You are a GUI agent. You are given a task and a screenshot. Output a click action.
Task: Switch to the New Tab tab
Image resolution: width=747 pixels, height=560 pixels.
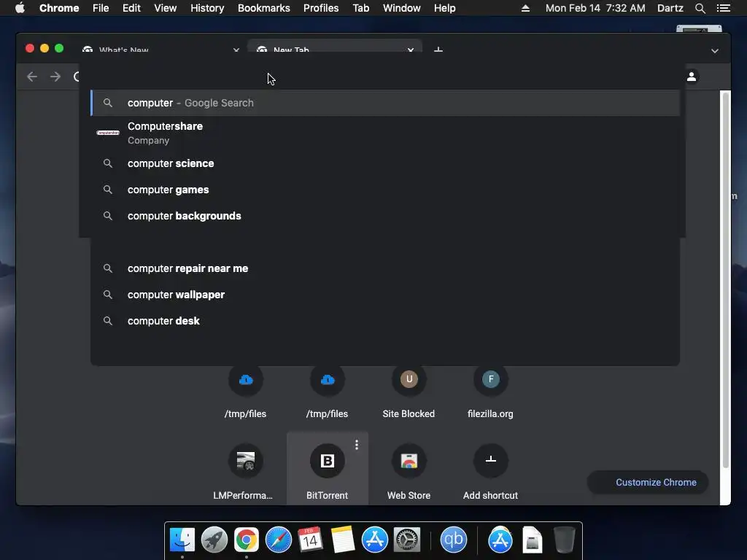pyautogui.click(x=334, y=50)
